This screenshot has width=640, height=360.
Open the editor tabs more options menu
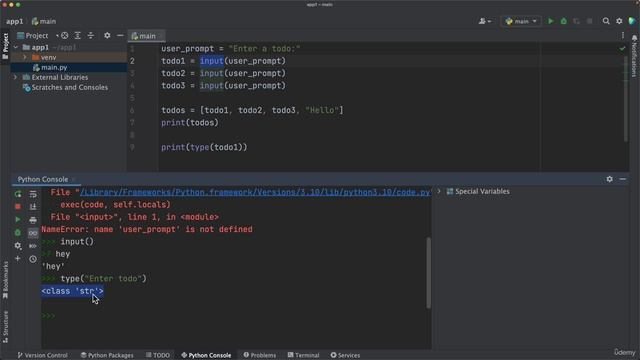tap(623, 36)
